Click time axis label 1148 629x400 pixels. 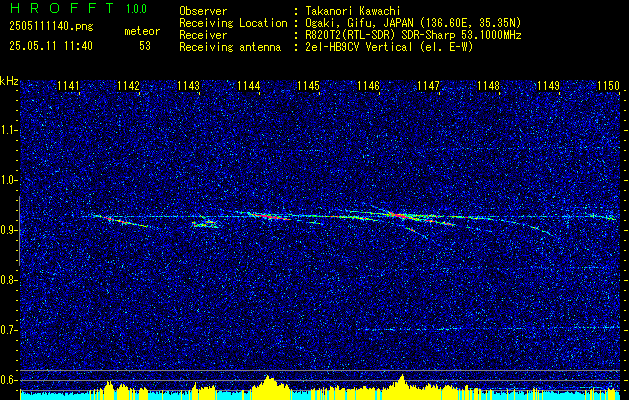[x=489, y=86]
